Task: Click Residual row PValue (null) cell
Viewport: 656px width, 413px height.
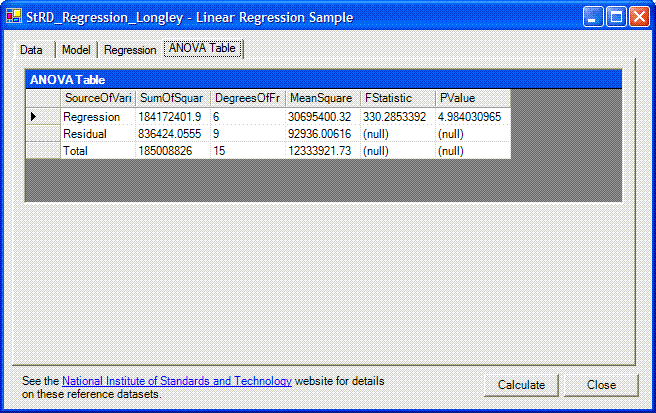Action: (x=473, y=133)
